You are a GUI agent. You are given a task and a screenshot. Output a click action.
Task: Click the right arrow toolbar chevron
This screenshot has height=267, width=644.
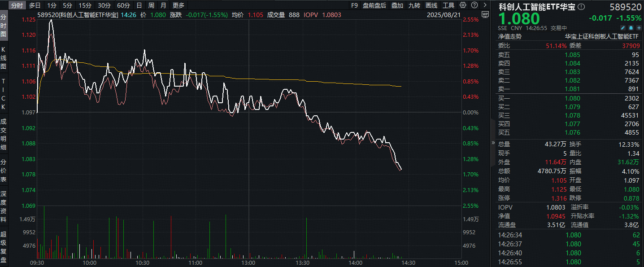(485, 5)
